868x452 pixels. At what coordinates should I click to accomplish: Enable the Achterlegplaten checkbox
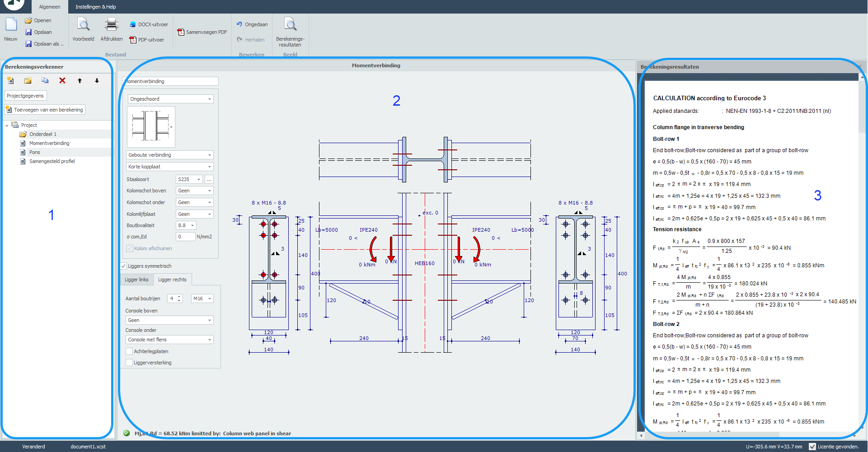(129, 351)
